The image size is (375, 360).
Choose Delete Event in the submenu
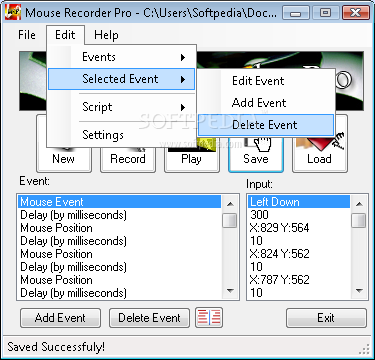(266, 125)
